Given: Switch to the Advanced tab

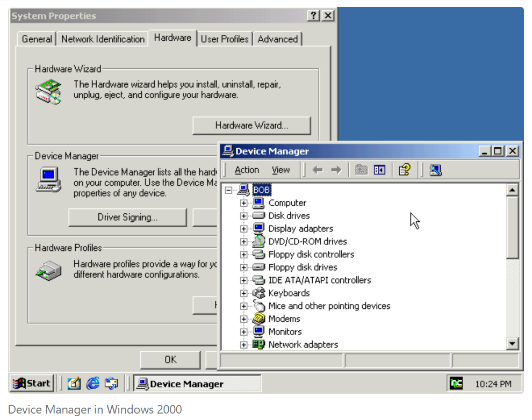Looking at the screenshot, I should pyautogui.click(x=277, y=39).
